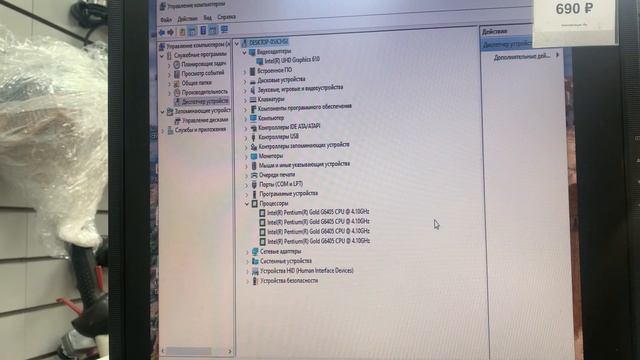Select first Intel Pentium Gold G6405 CPU entry
Viewport: 640px width, 360px height.
click(318, 212)
